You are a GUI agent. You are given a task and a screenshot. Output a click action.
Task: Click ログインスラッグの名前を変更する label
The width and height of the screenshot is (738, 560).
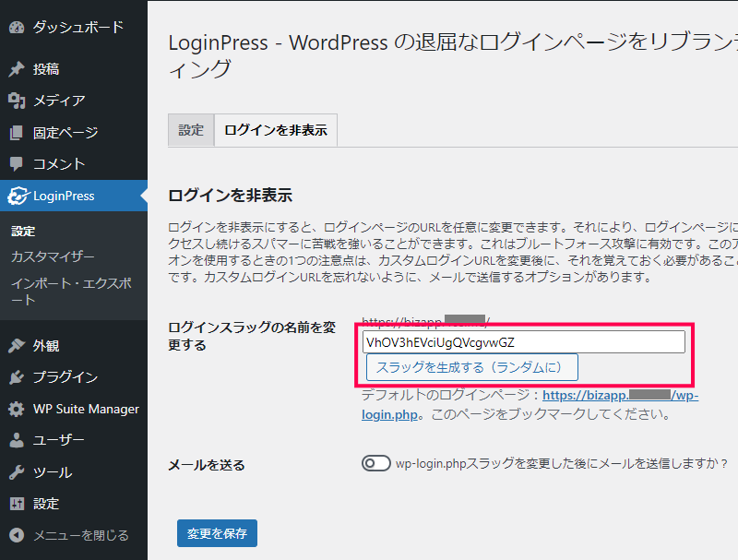click(252, 336)
